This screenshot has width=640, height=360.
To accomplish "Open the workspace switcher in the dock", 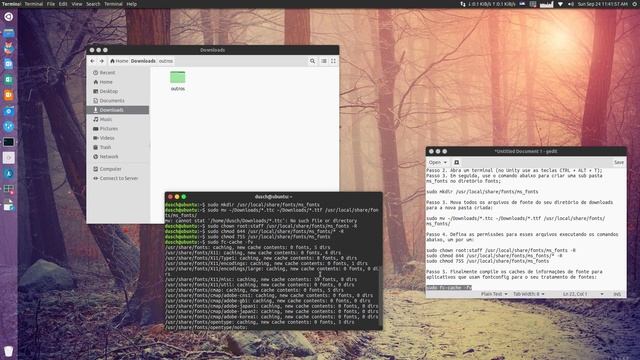I will tap(8, 189).
